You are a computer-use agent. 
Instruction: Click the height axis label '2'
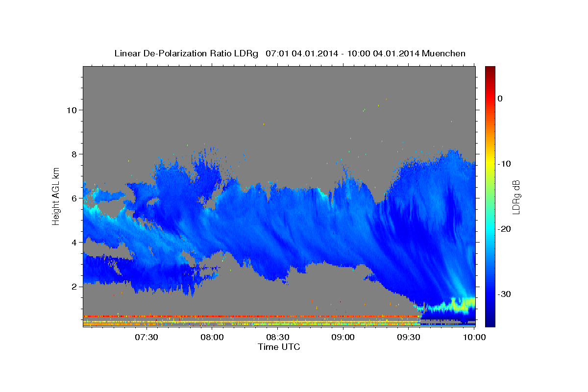75,286
